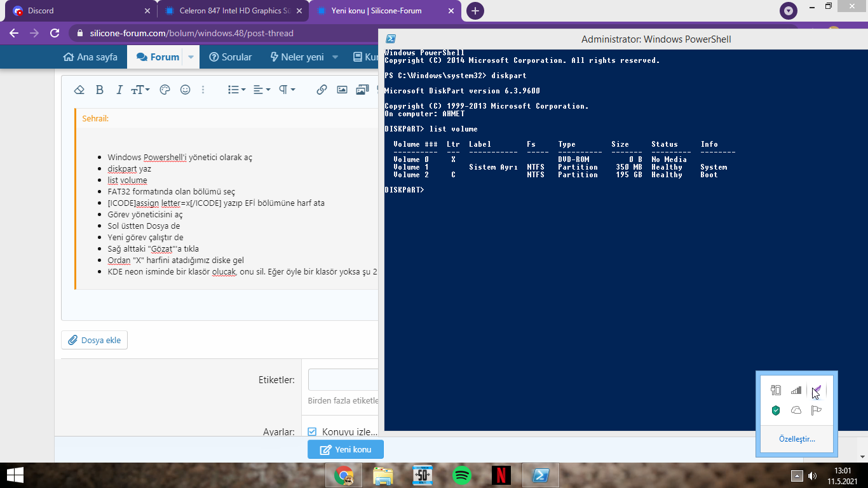Click the green shield antivirus tray icon

pyautogui.click(x=776, y=410)
